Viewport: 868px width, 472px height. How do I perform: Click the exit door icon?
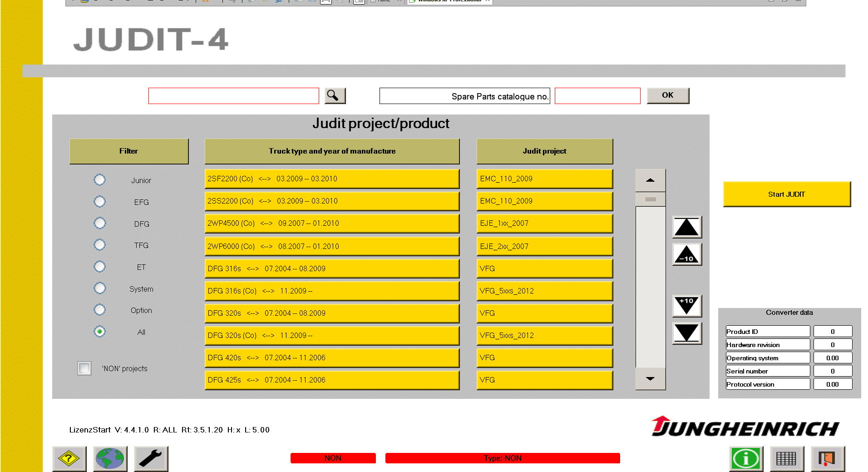[827, 459]
